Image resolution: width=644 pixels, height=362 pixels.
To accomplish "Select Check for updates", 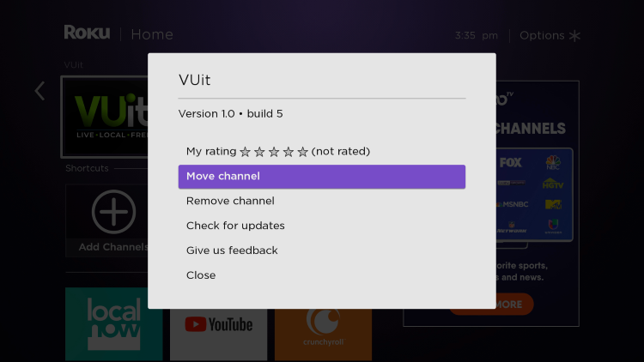I will tap(322, 226).
